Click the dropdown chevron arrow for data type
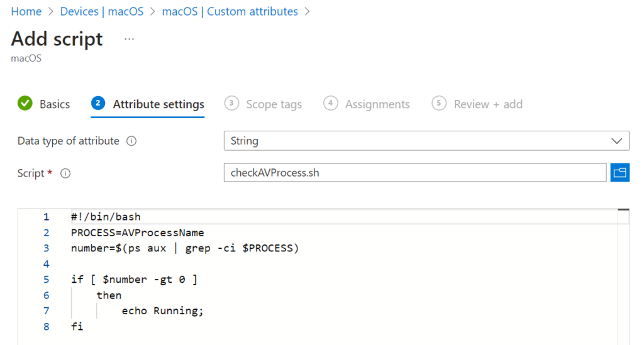Viewport: 644px width, 345px height. (616, 141)
